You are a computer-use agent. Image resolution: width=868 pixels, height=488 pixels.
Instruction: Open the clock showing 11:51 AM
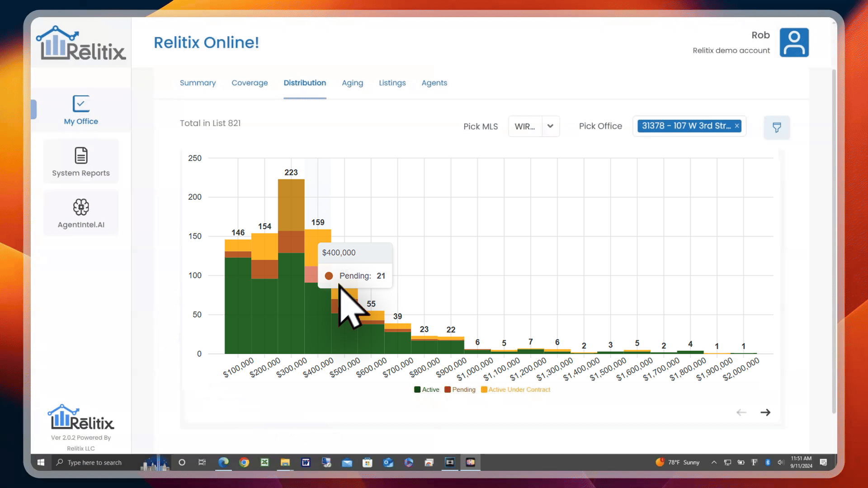tap(801, 462)
